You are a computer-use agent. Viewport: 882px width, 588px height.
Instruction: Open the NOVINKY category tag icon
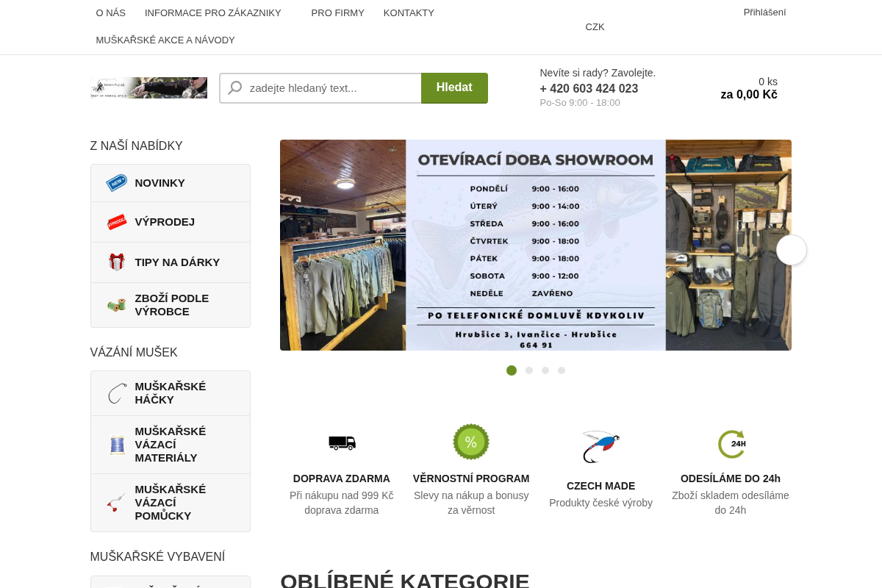(x=117, y=183)
